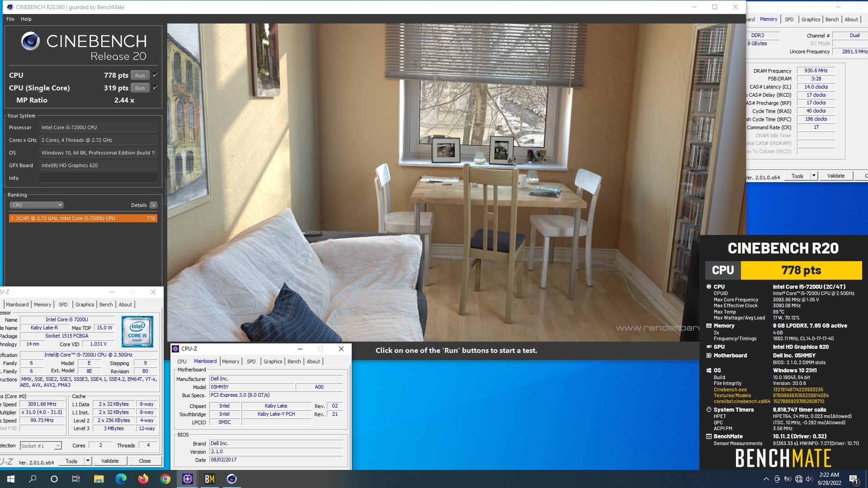Image resolution: width=868 pixels, height=488 pixels.
Task: Click the BenchMate 778 pts score banner
Action: click(x=802, y=270)
